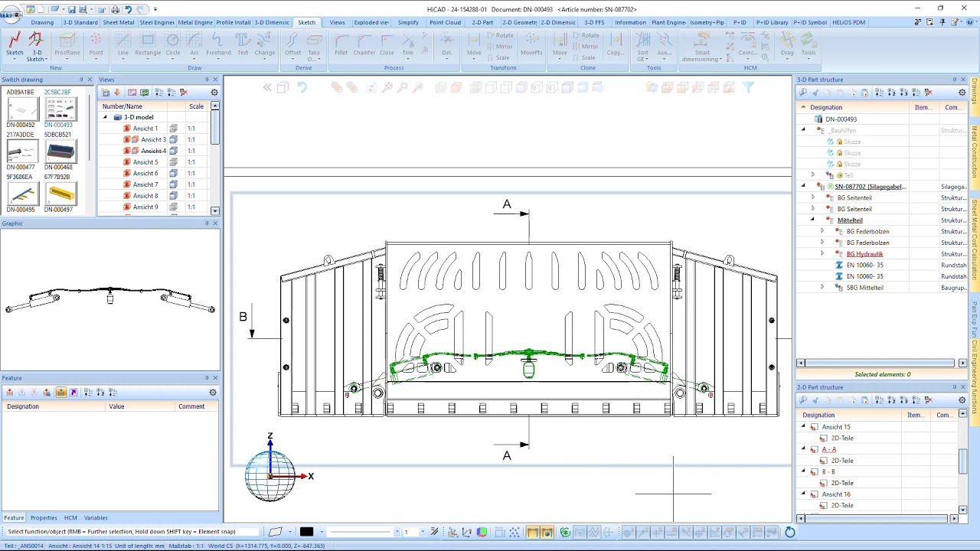Click the Designation header in 3-D Part structure
Viewport: 980px width, 551px height.
826,107
